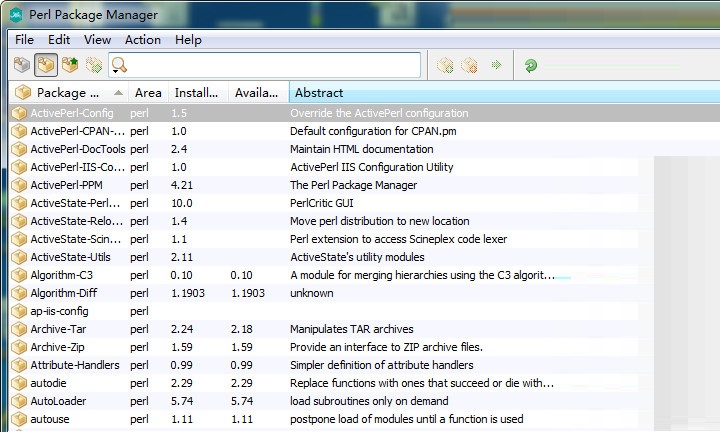Viewport: 720px width, 432px height.
Task: Open the File menu
Action: click(24, 40)
